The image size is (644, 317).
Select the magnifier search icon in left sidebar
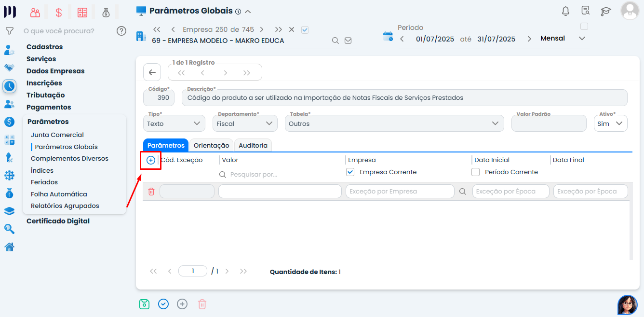click(9, 229)
